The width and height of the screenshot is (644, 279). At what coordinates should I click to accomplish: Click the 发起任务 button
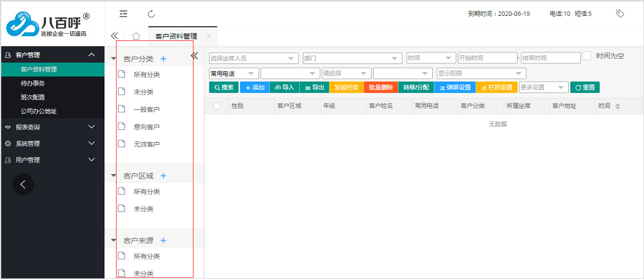[x=347, y=87]
